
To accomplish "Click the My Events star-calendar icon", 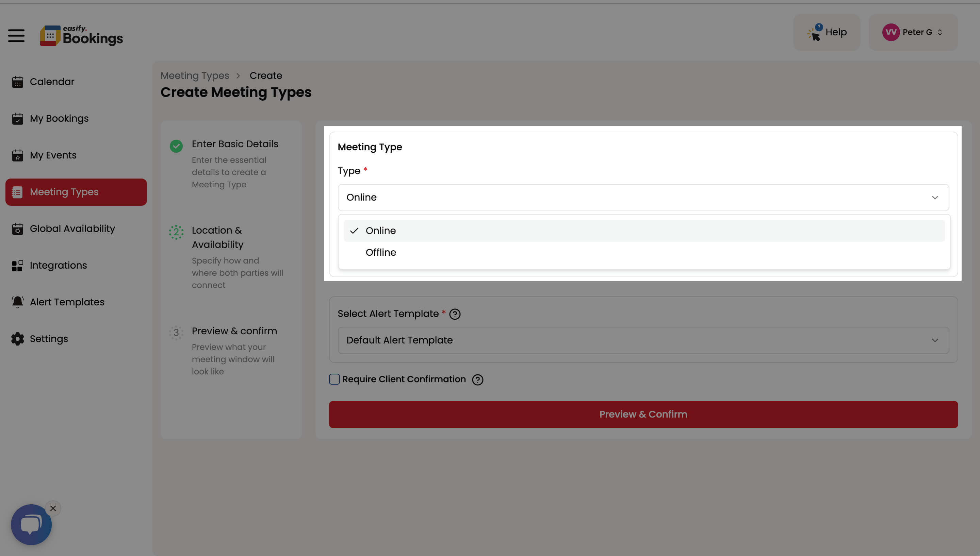I will 17,155.
